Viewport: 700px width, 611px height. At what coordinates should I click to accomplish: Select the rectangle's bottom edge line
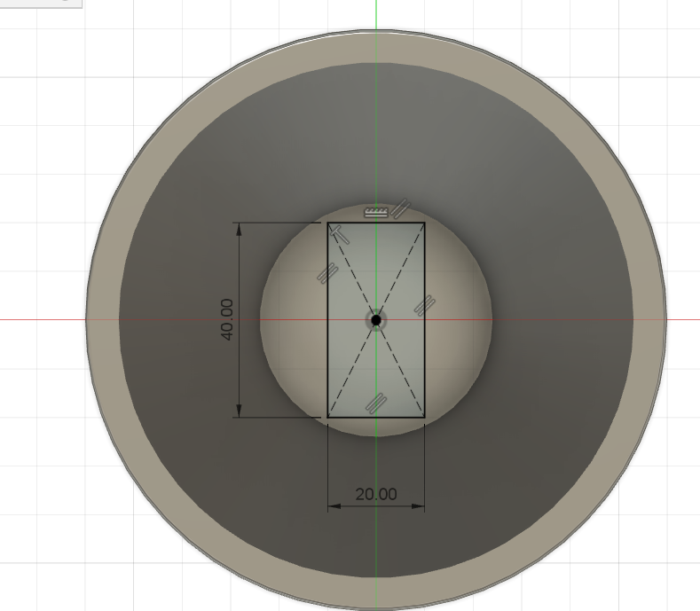click(376, 418)
